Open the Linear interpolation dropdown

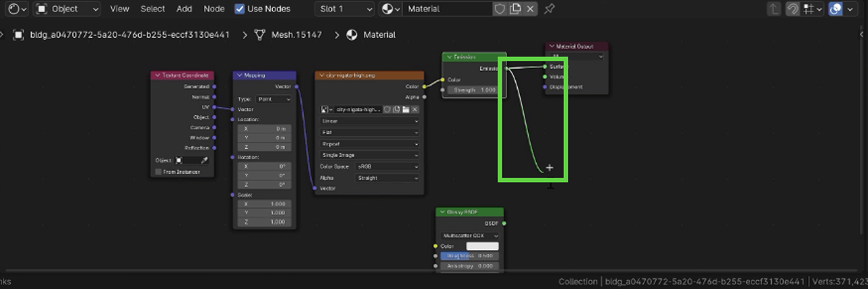click(369, 121)
